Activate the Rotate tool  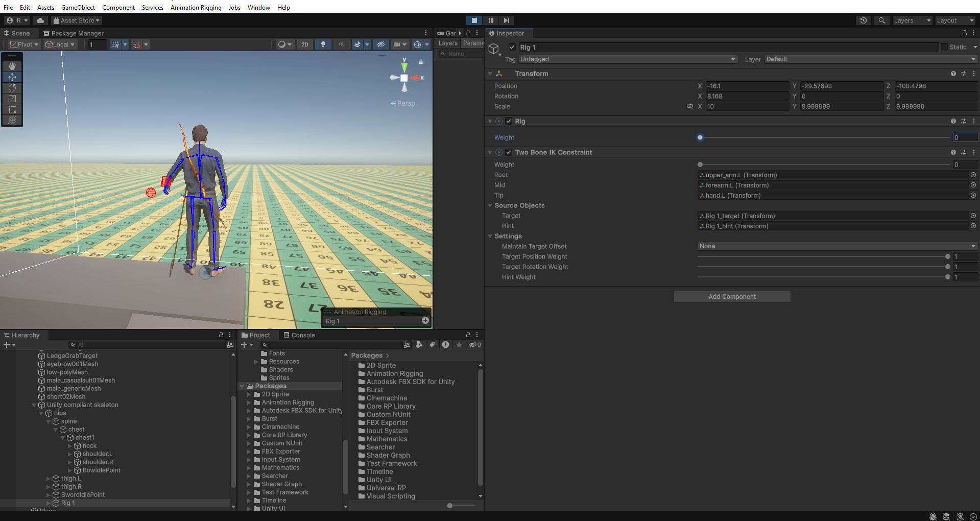pyautogui.click(x=12, y=88)
